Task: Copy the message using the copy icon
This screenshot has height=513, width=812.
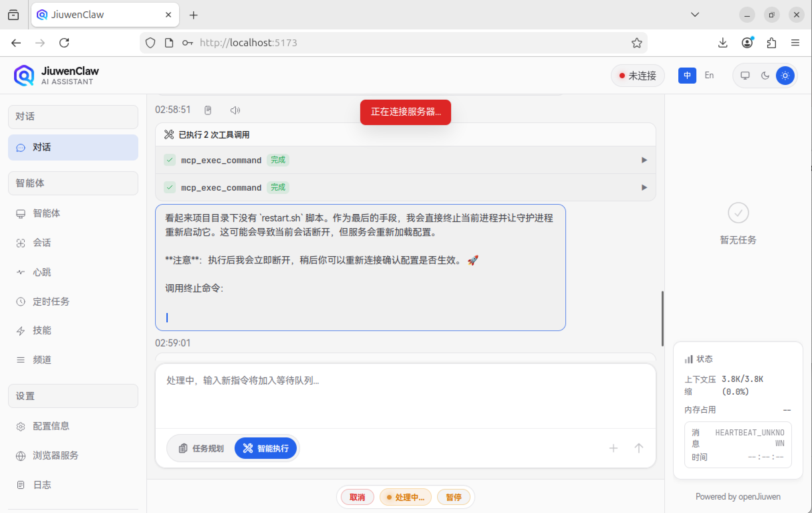Action: coord(208,110)
